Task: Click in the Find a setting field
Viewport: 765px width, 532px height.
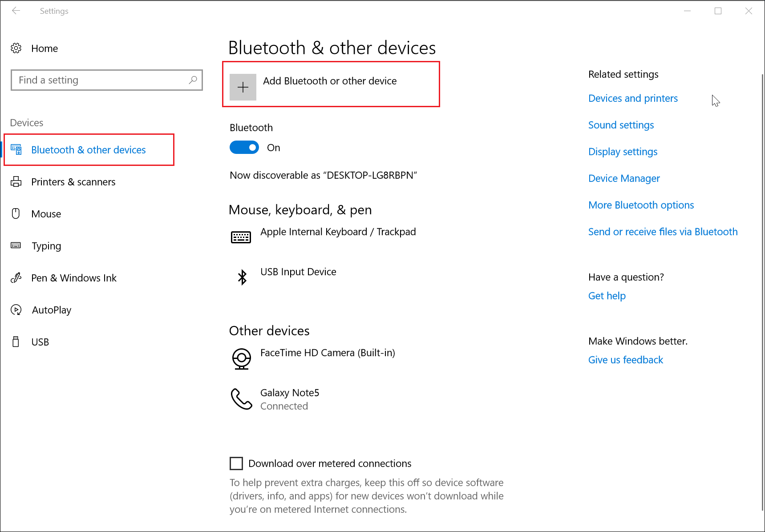Action: [x=102, y=80]
